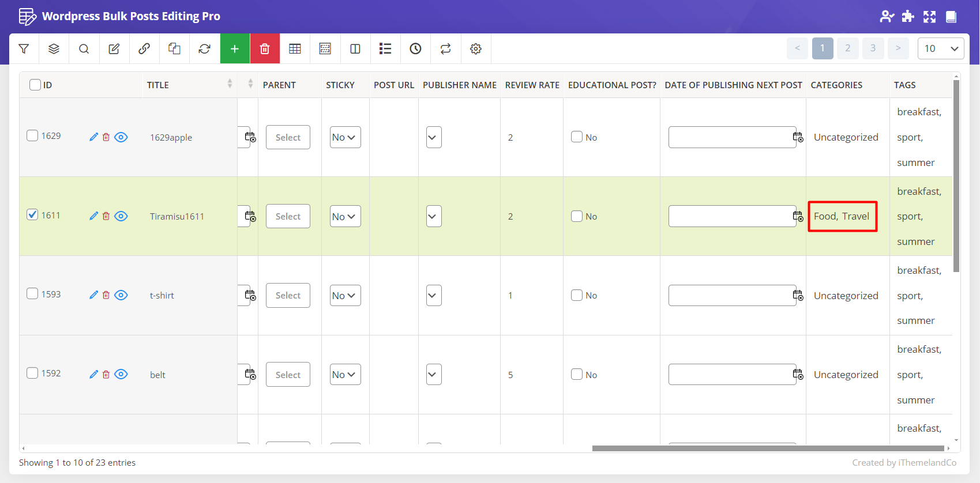The image size is (980, 483).
Task: Click Select parent button for belt row
Action: 288,375
